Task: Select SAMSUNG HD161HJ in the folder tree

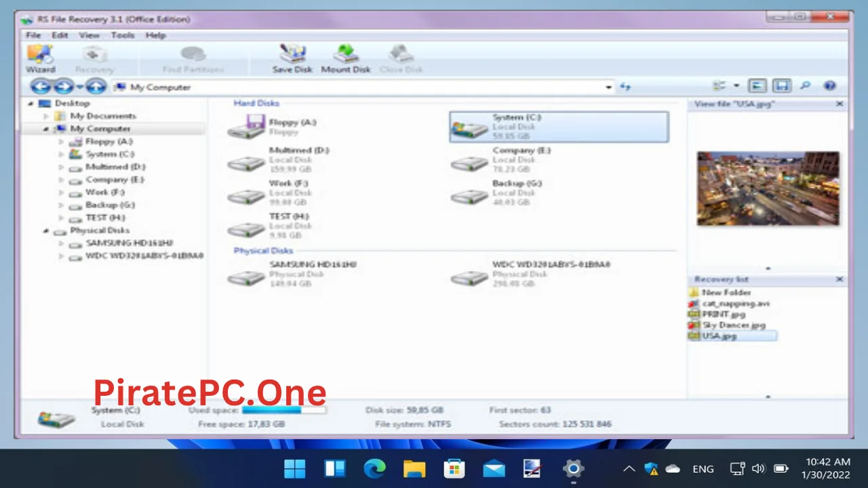Action: (x=129, y=243)
